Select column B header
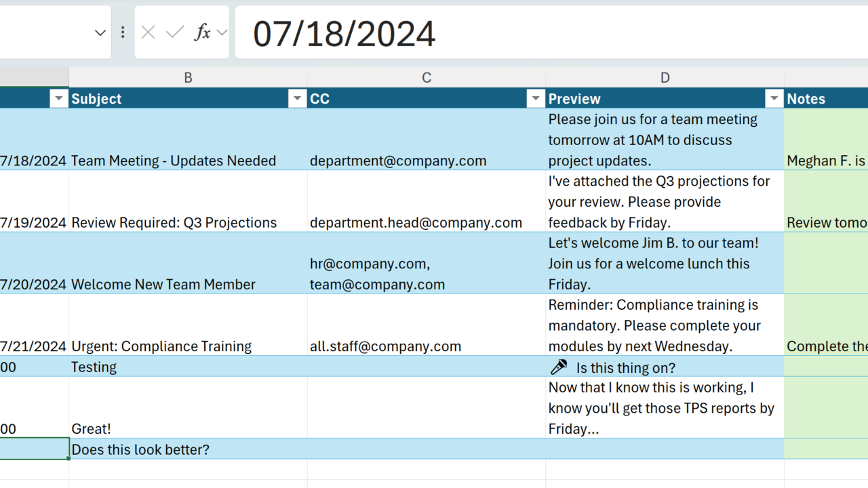This screenshot has width=868, height=488. tap(188, 77)
